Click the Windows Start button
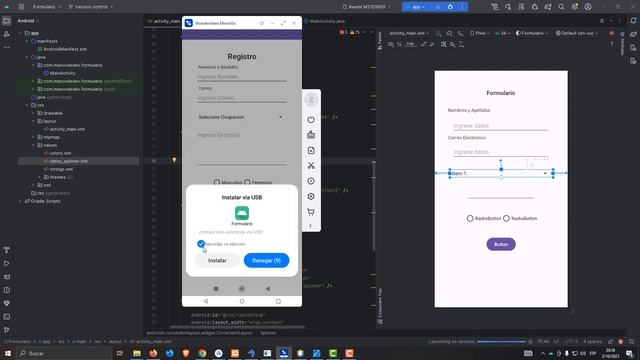Screen dimensions: 640x360 pyautogui.click(x=8, y=353)
